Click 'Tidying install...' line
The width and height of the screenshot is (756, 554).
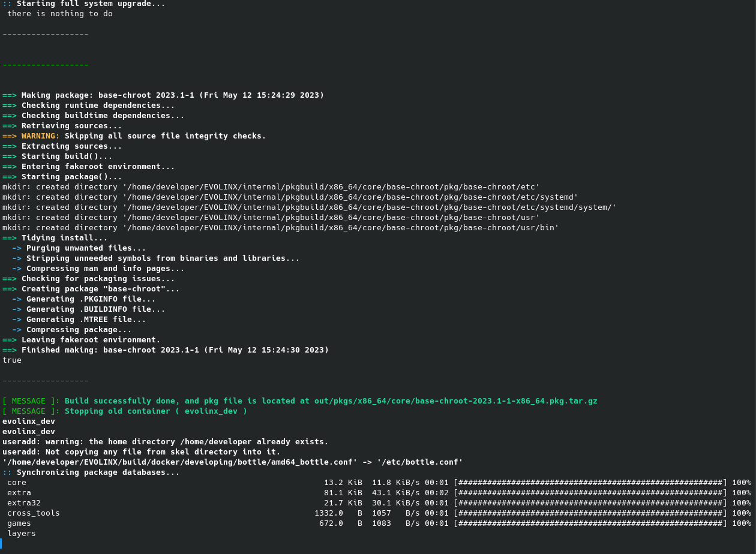55,237
